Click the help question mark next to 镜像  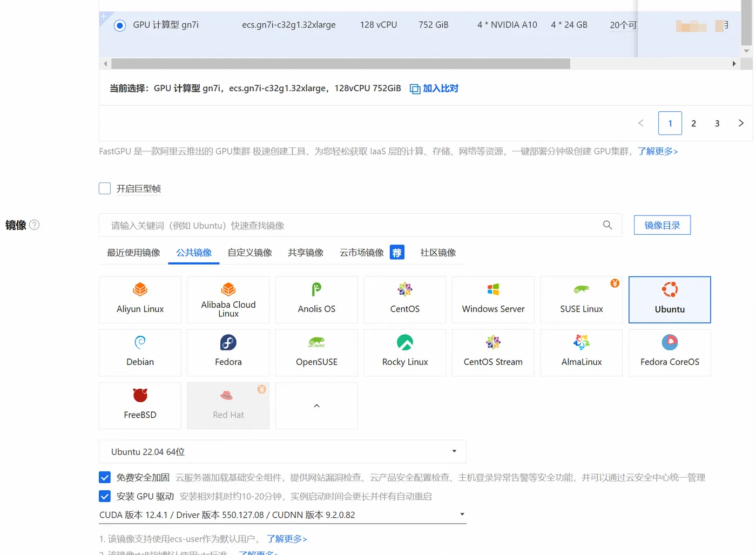[35, 225]
